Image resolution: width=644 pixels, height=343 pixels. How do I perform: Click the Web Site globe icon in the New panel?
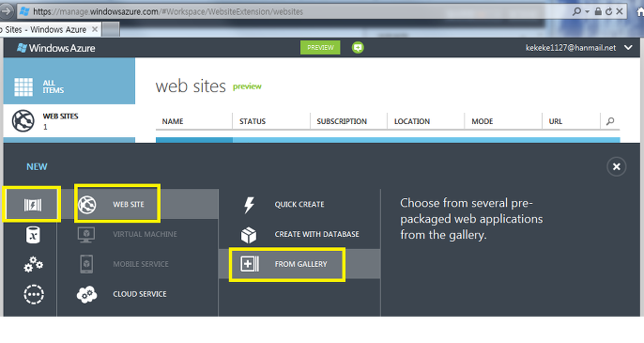pyautogui.click(x=87, y=205)
